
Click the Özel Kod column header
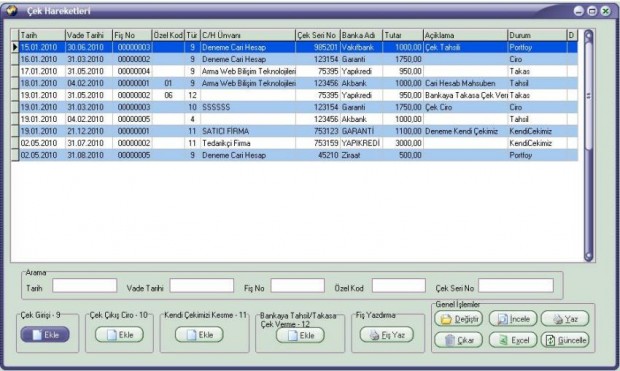tap(168, 35)
